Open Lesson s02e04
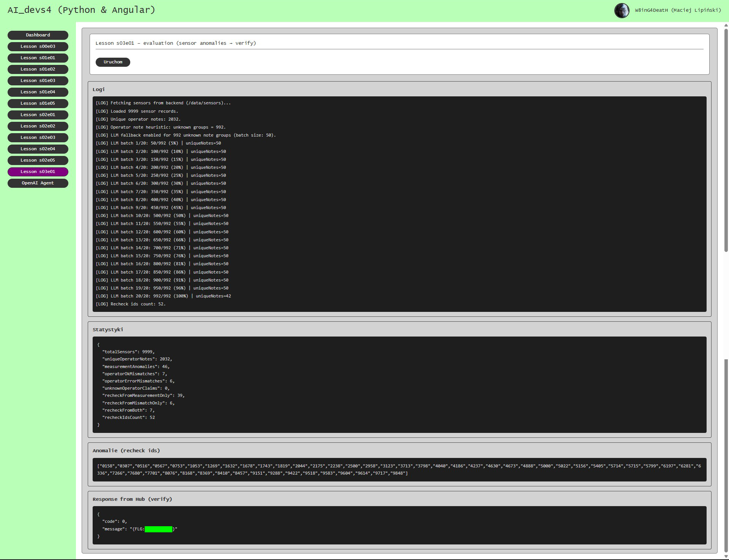This screenshot has width=729, height=560. pyautogui.click(x=38, y=149)
